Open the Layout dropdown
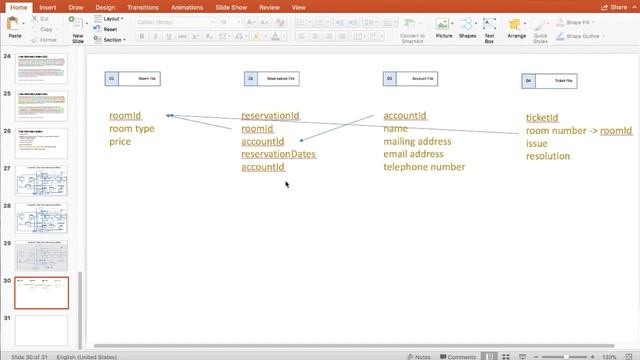This screenshot has height=360, width=640. pos(109,19)
